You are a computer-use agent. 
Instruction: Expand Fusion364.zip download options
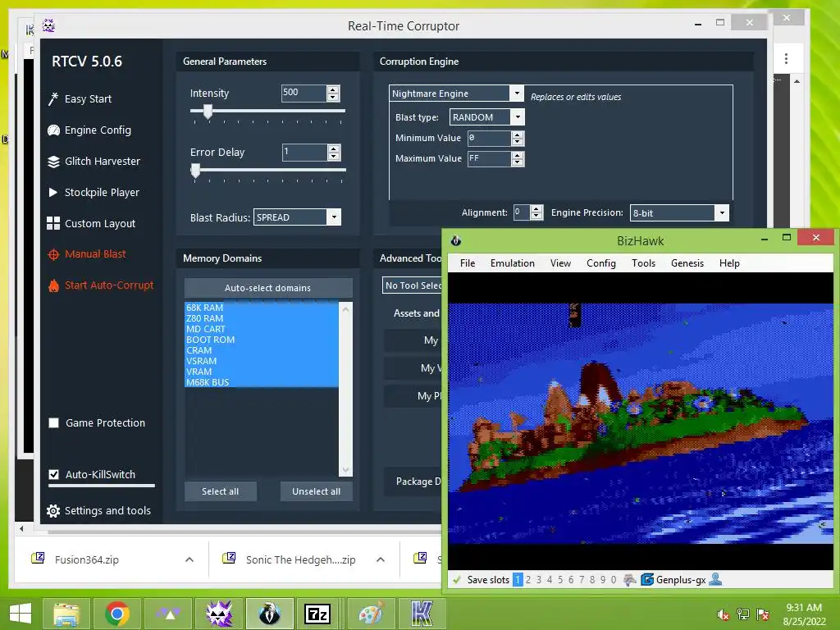(189, 559)
